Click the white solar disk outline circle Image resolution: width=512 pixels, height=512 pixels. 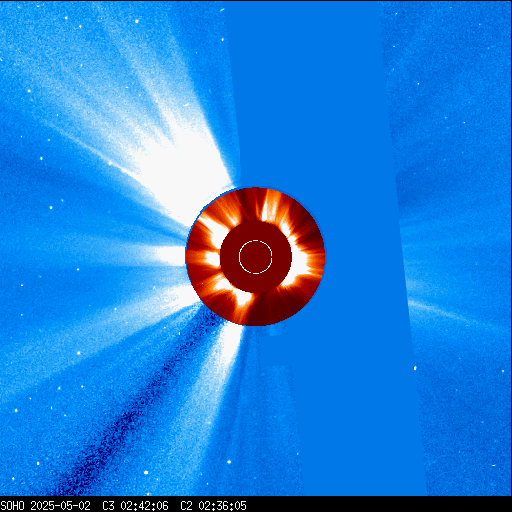tap(256, 257)
